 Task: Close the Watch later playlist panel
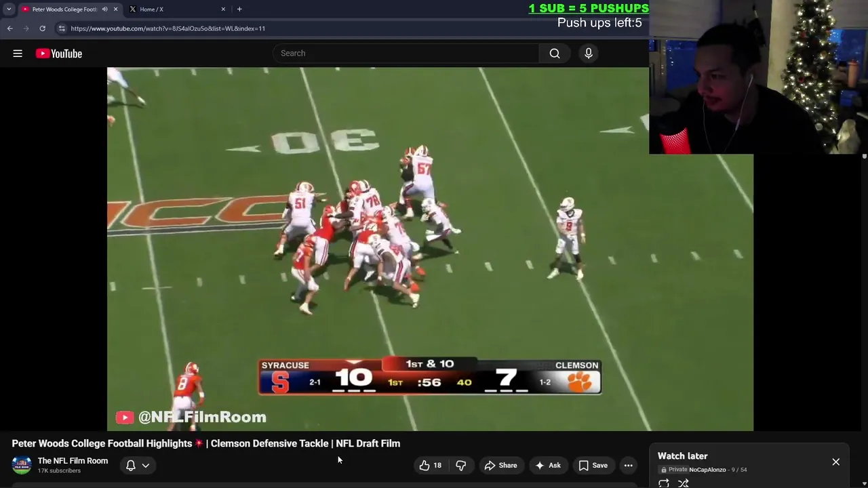pos(836,462)
